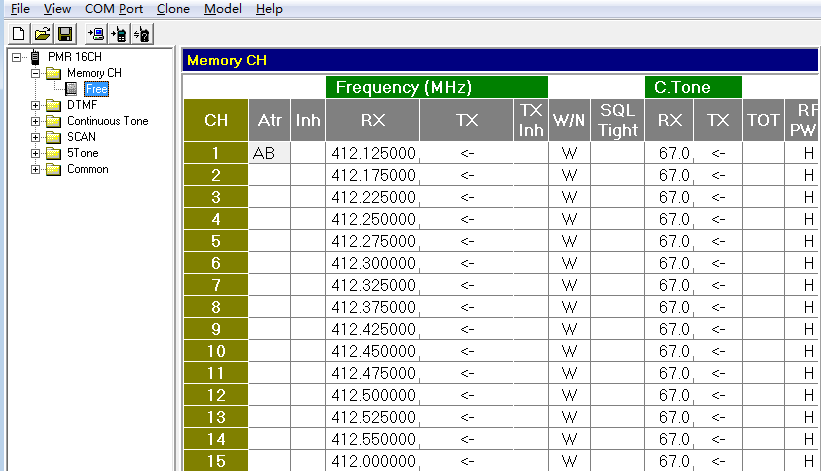
Task: Click channel 10 row header
Action: 215,351
